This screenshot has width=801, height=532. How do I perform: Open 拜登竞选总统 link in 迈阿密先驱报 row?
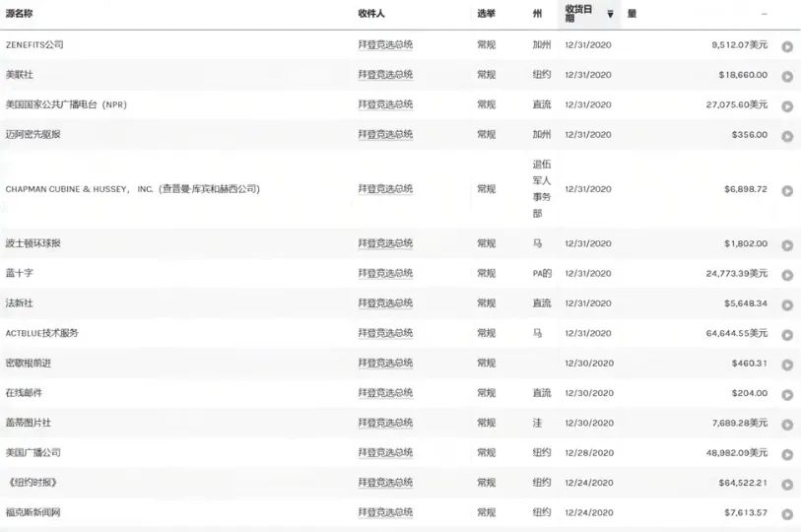[x=385, y=134]
